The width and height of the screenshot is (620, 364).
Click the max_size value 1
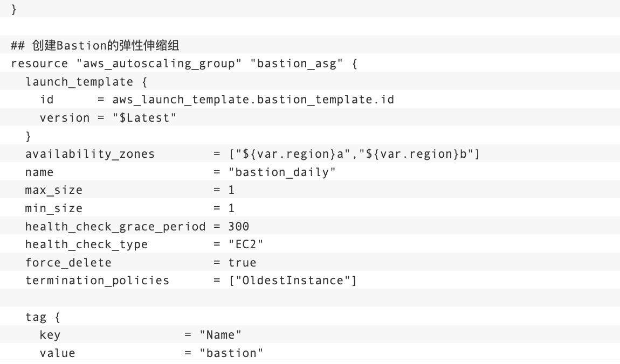tap(231, 190)
